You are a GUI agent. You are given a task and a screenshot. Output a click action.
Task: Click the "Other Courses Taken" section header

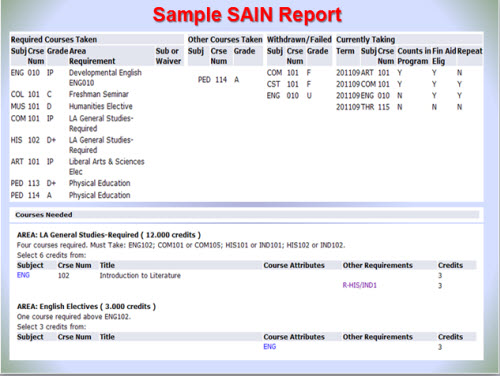pos(225,39)
